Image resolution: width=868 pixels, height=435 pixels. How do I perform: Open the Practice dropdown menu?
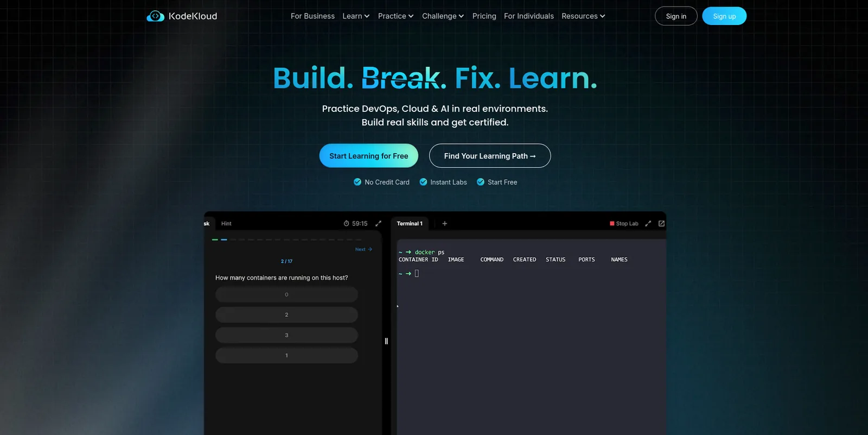point(395,16)
